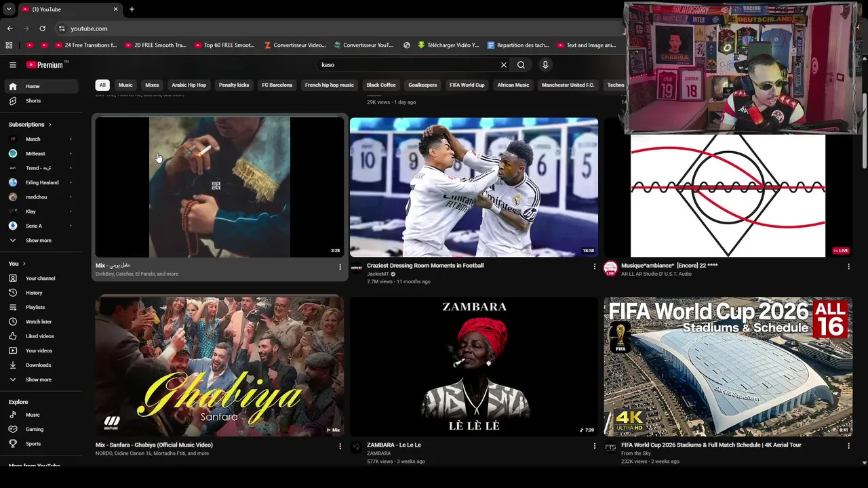Select the Music filter chip

[125, 85]
